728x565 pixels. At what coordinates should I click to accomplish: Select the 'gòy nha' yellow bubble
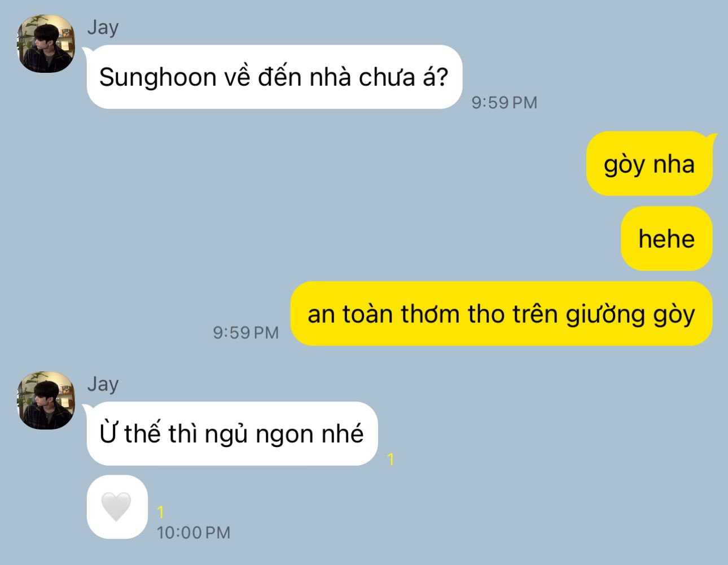pyautogui.click(x=649, y=164)
